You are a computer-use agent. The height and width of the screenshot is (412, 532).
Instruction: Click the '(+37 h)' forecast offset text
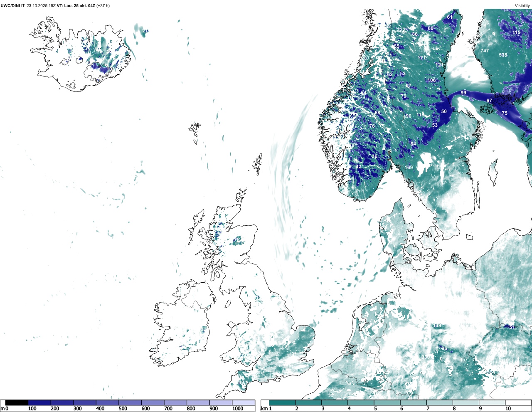[x=103, y=6]
